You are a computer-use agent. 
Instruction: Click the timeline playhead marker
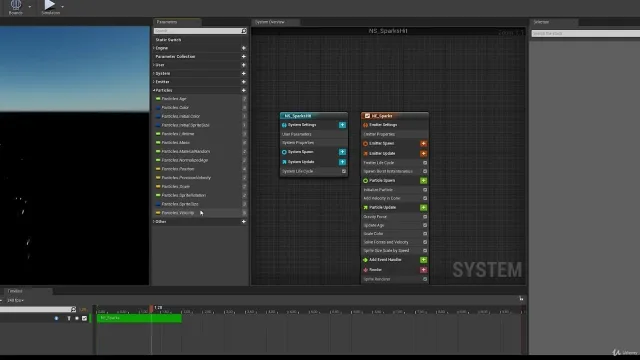point(151,309)
